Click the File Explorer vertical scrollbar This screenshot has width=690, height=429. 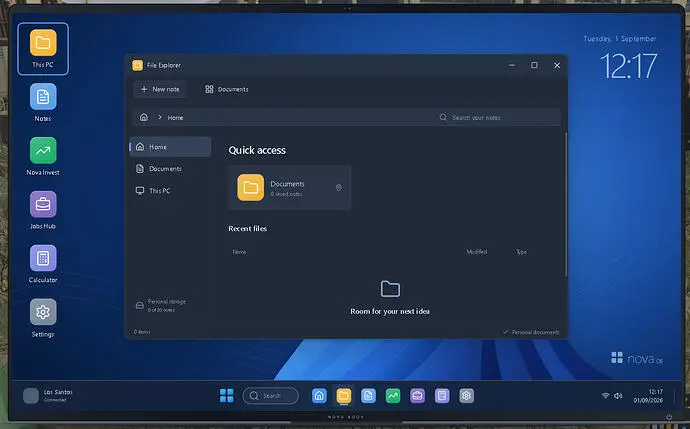pyautogui.click(x=566, y=205)
